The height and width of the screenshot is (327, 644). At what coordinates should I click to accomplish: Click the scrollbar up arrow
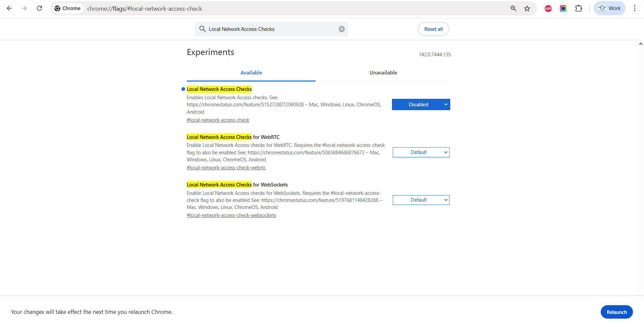pos(641,44)
